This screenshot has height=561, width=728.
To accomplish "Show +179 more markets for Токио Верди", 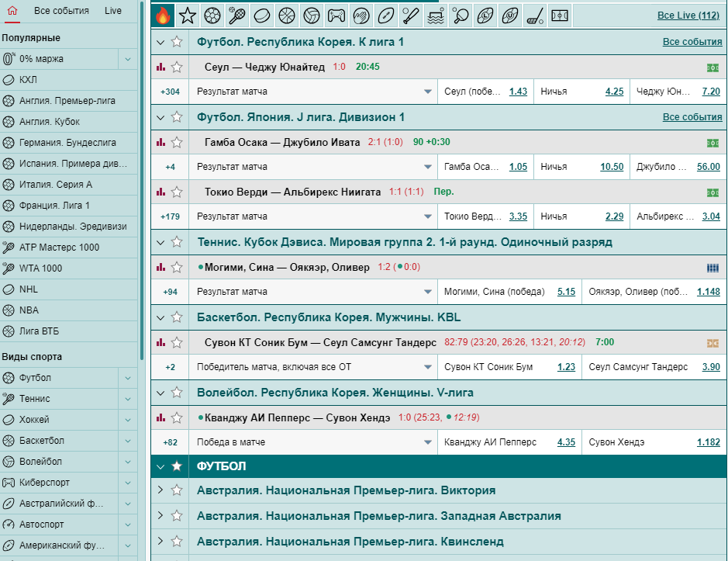I will [x=170, y=216].
